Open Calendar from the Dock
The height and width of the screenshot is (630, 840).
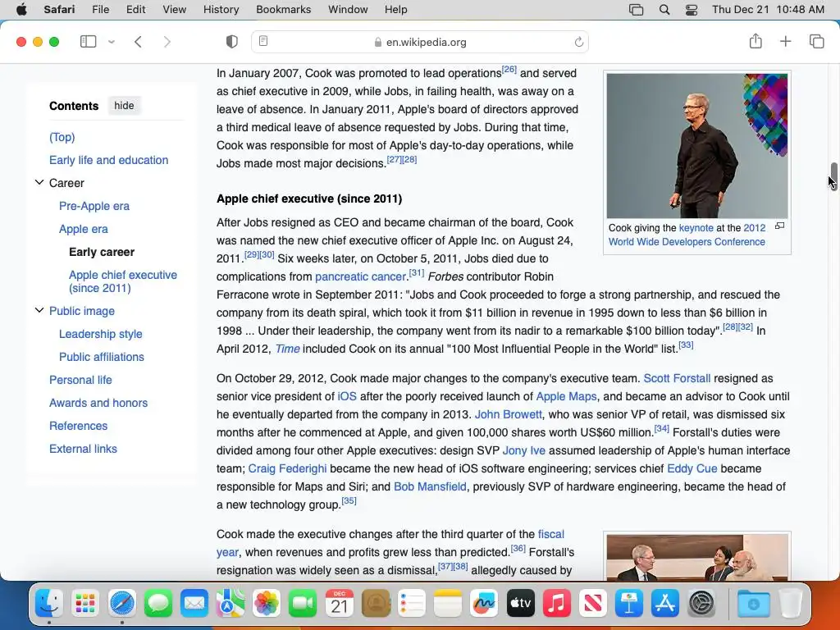[340, 604]
